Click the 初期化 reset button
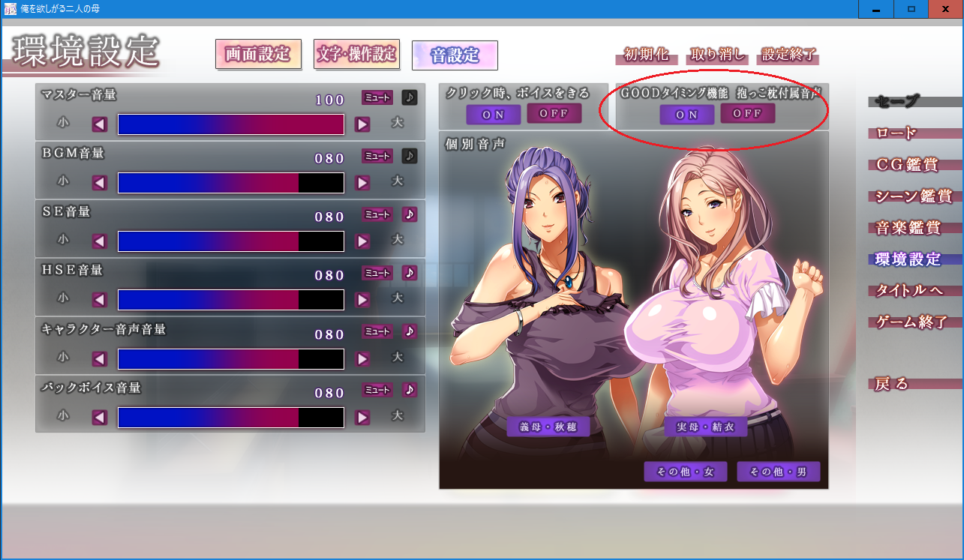964x560 pixels. point(647,55)
